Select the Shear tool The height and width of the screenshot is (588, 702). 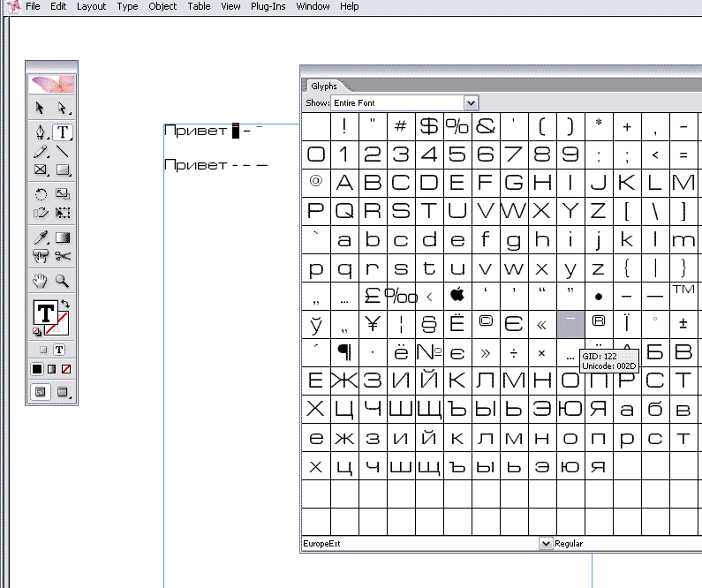click(x=41, y=213)
